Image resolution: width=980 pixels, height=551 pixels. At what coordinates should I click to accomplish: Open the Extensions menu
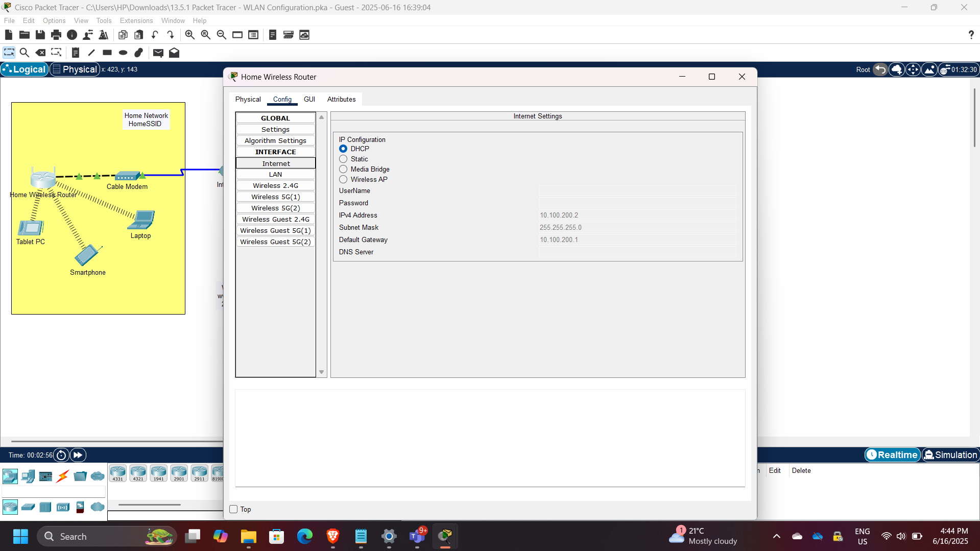click(x=136, y=20)
